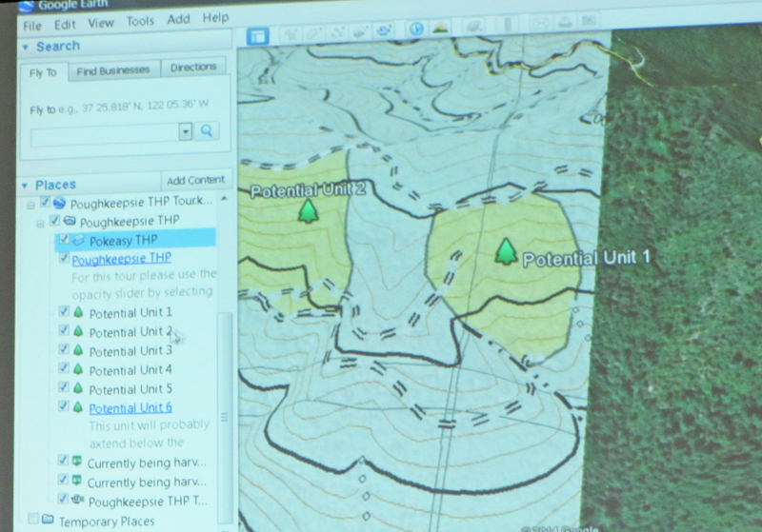Switch to the Directions tab
This screenshot has width=762, height=532.
click(x=193, y=68)
